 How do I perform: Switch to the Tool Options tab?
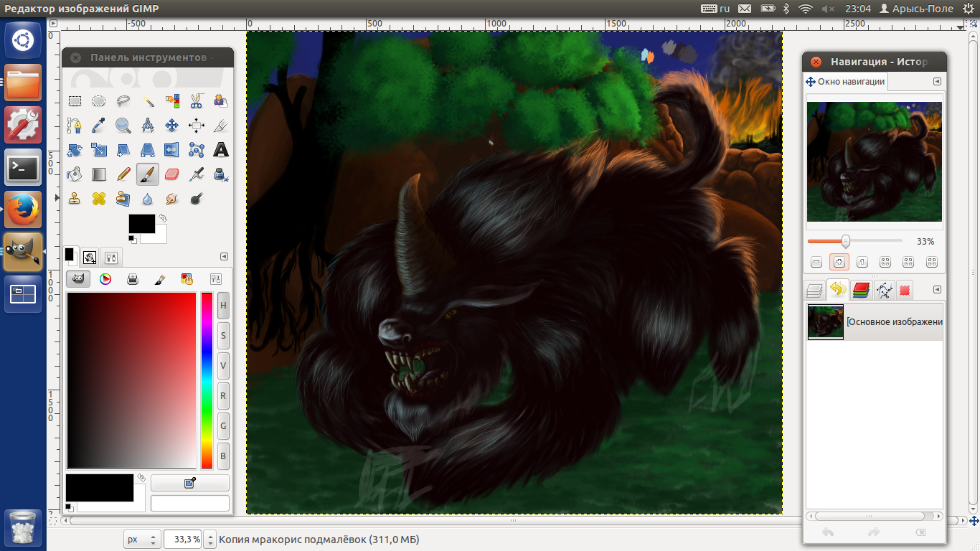click(112, 257)
